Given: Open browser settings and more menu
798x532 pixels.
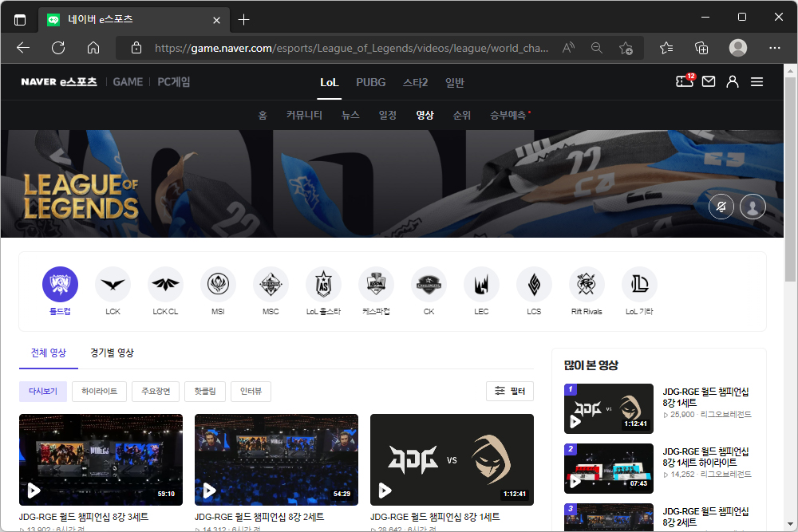Looking at the screenshot, I should tap(775, 48).
